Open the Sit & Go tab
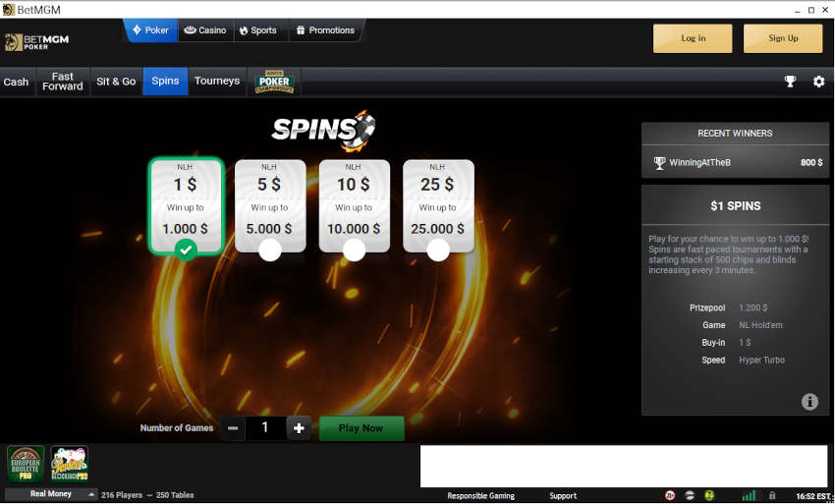Viewport: 835px width, 504px height. coord(116,82)
